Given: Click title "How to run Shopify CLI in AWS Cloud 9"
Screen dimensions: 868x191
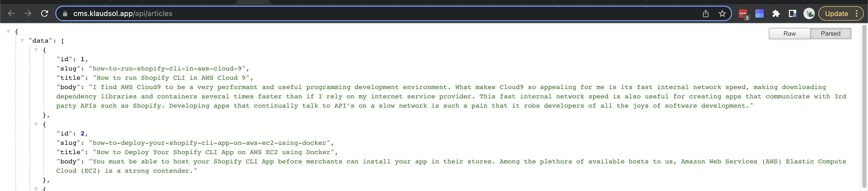Looking at the screenshot, I should [171, 78].
